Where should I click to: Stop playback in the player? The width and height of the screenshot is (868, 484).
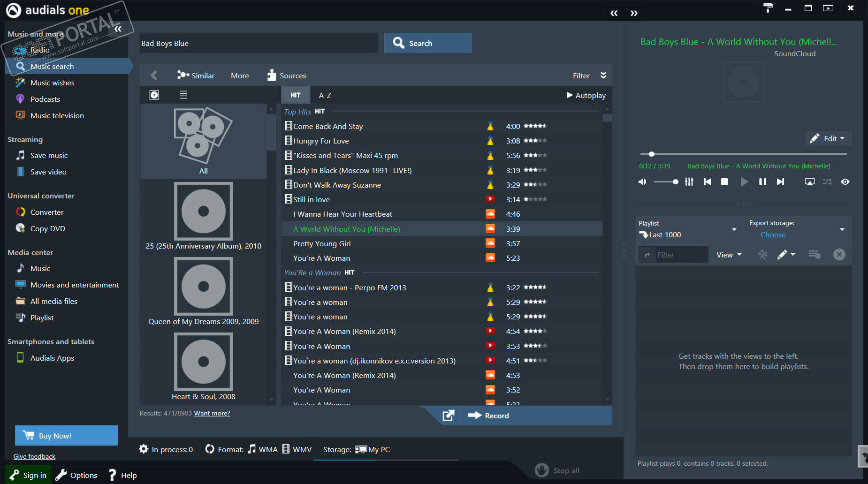(724, 181)
